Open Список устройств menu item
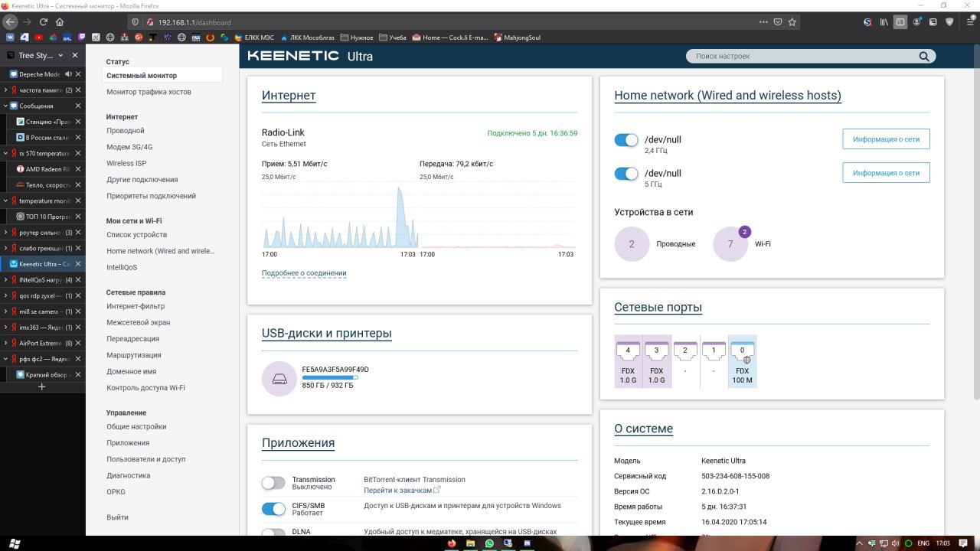This screenshot has width=980, height=551. pos(136,235)
